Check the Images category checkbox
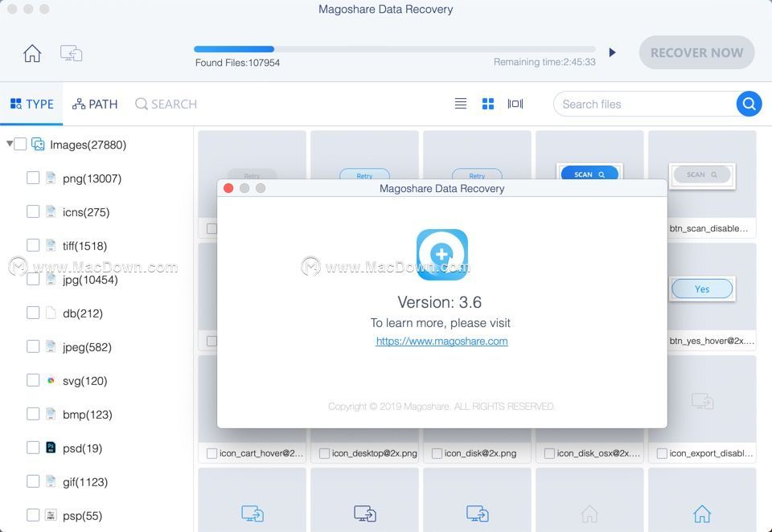 tap(20, 144)
